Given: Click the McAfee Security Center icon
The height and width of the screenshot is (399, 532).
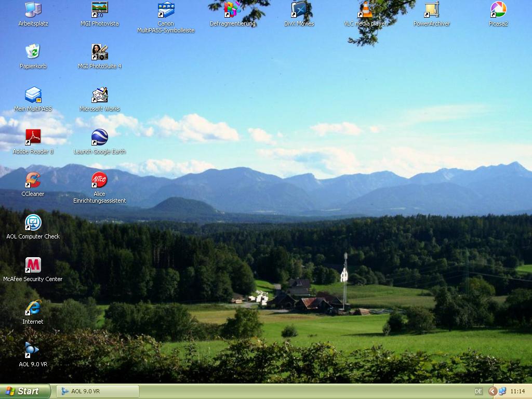Looking at the screenshot, I should [33, 265].
